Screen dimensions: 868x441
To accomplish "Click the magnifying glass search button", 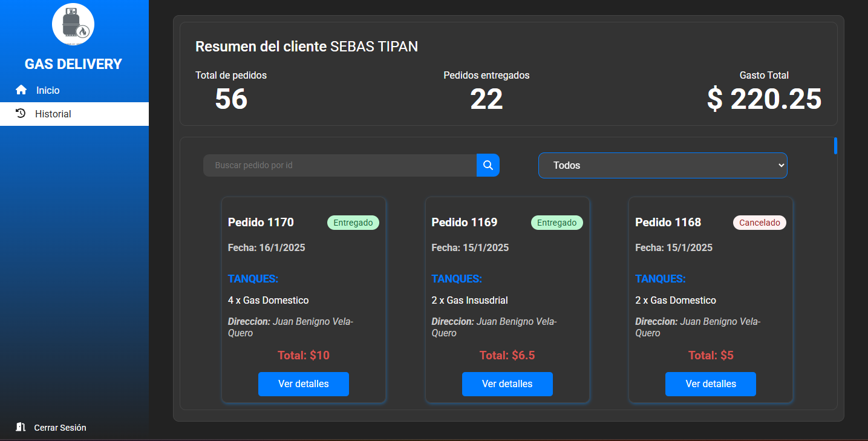I will [x=488, y=165].
